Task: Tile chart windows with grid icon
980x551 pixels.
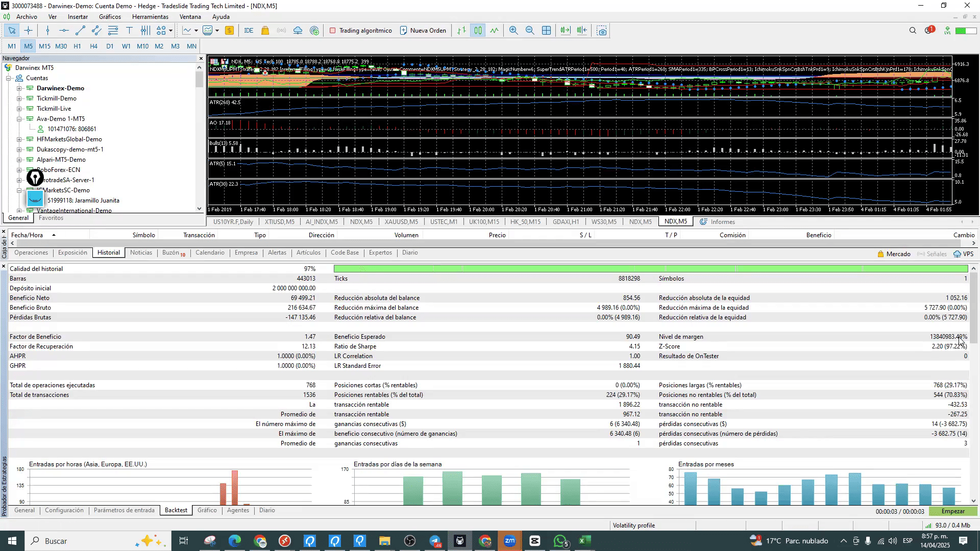Action: pyautogui.click(x=546, y=31)
